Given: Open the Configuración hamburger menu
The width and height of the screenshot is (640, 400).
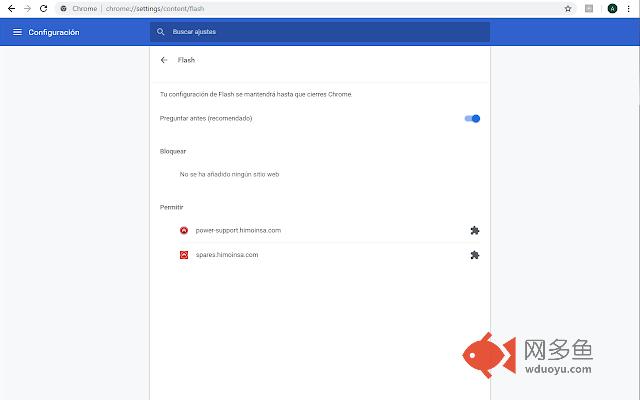Looking at the screenshot, I should [17, 32].
